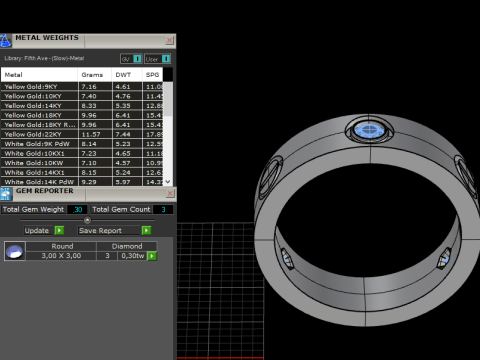Click the green arrow next to Update

pos(59,230)
